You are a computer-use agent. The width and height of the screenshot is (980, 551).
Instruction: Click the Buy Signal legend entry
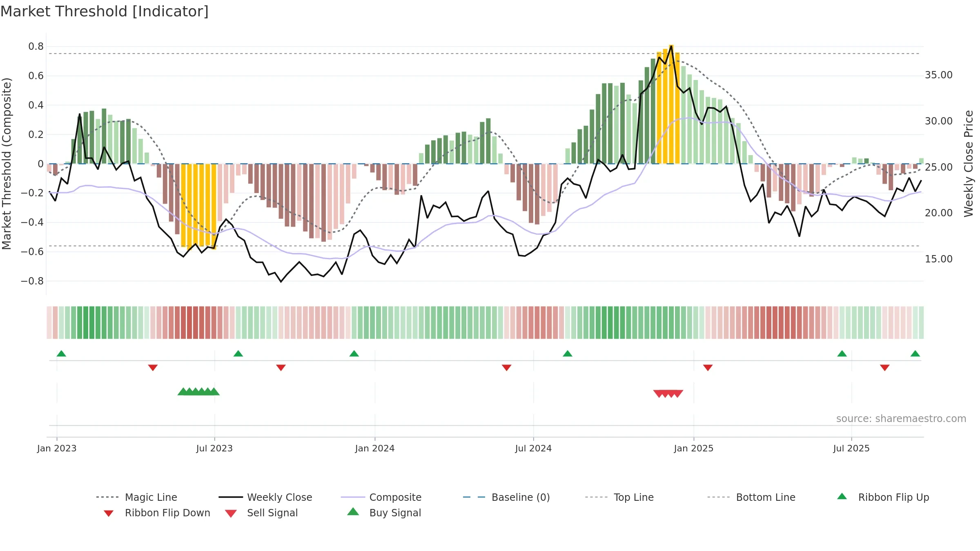coord(384,513)
